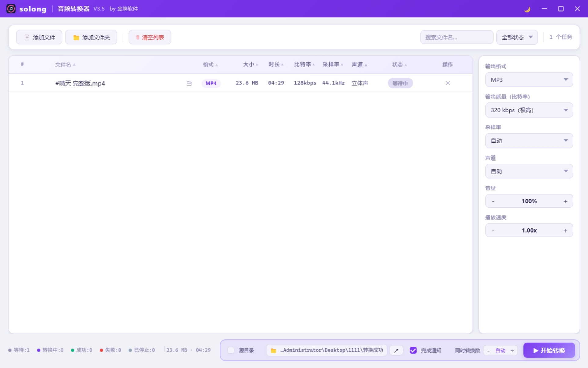Click the 23.6 MB size cell
The image size is (588, 368).
(x=247, y=83)
